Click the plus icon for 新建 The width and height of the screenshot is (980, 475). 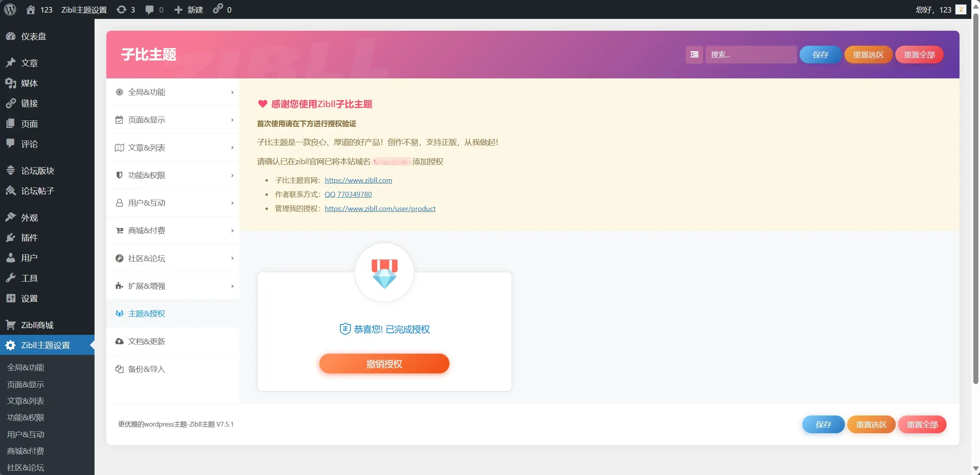(x=178, y=9)
